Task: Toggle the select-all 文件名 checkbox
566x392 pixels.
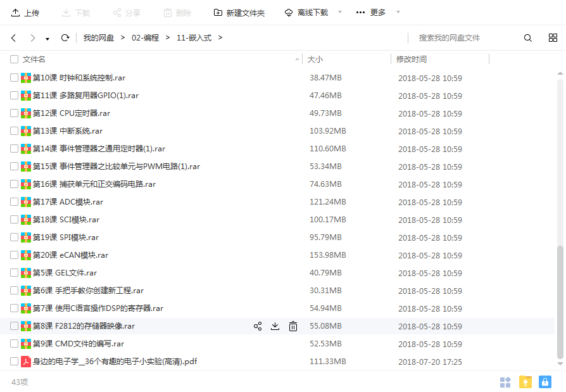Action: pyautogui.click(x=14, y=59)
